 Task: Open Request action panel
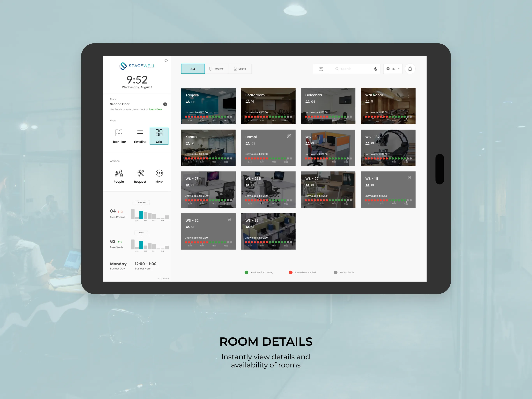(x=140, y=175)
